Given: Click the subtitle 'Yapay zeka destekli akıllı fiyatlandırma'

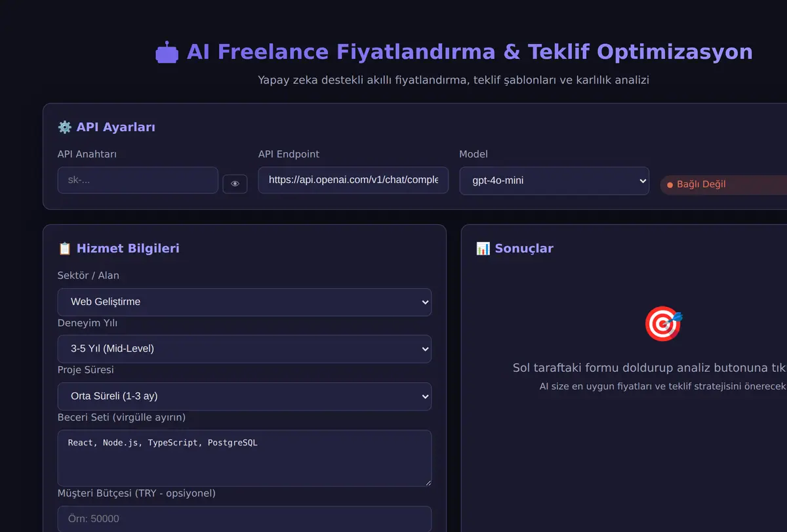Looking at the screenshot, I should tap(453, 80).
